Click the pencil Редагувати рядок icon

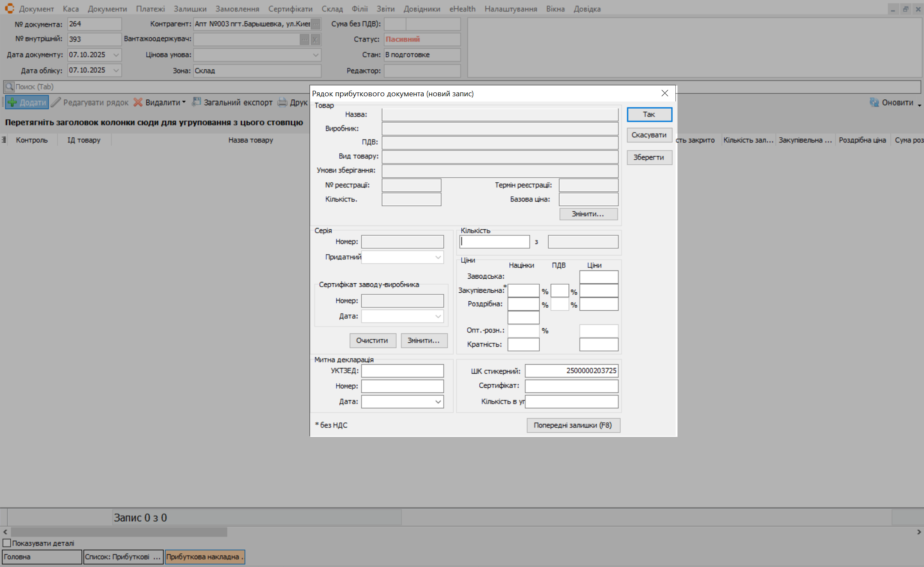tap(56, 102)
